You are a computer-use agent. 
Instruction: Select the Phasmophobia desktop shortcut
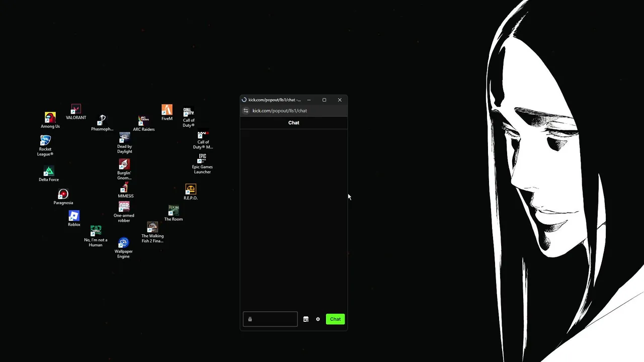[102, 123]
